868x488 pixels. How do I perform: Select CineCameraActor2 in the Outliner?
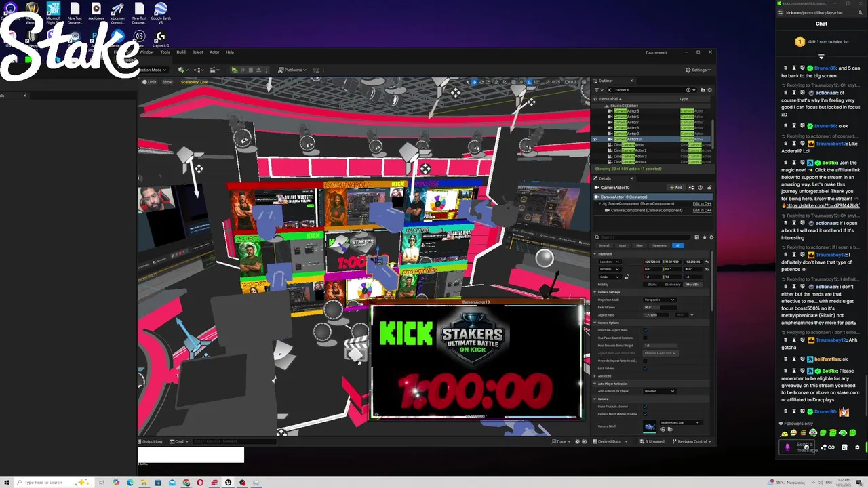coord(630,150)
